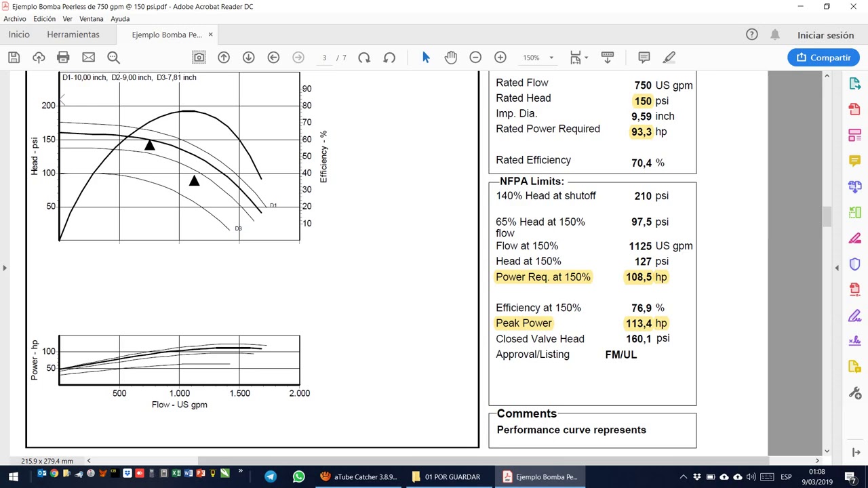Take a snapshot with the camera tool
Image resolution: width=868 pixels, height=488 pixels.
pyautogui.click(x=199, y=58)
